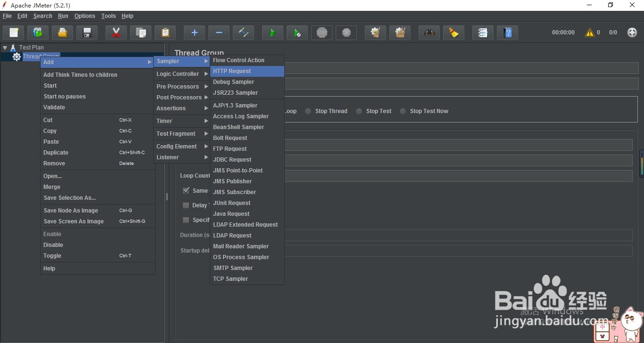
Task: Open the Options menu
Action: point(85,16)
